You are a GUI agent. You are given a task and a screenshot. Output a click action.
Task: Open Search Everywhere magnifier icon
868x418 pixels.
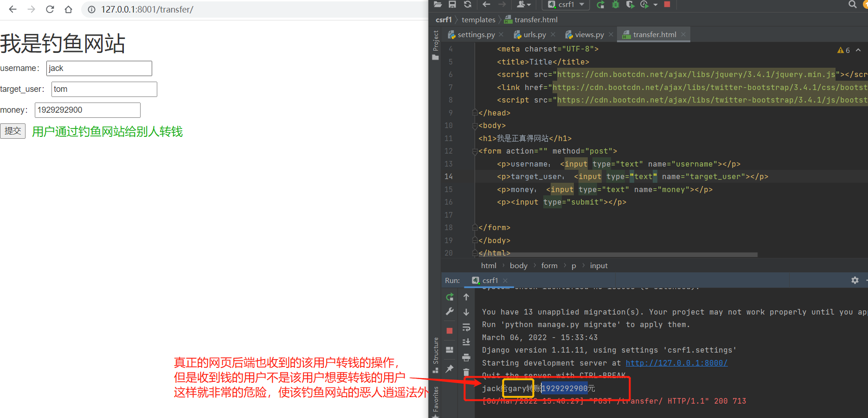pyautogui.click(x=853, y=5)
